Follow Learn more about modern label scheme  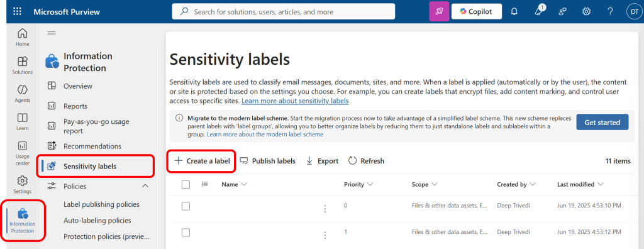[265, 135]
